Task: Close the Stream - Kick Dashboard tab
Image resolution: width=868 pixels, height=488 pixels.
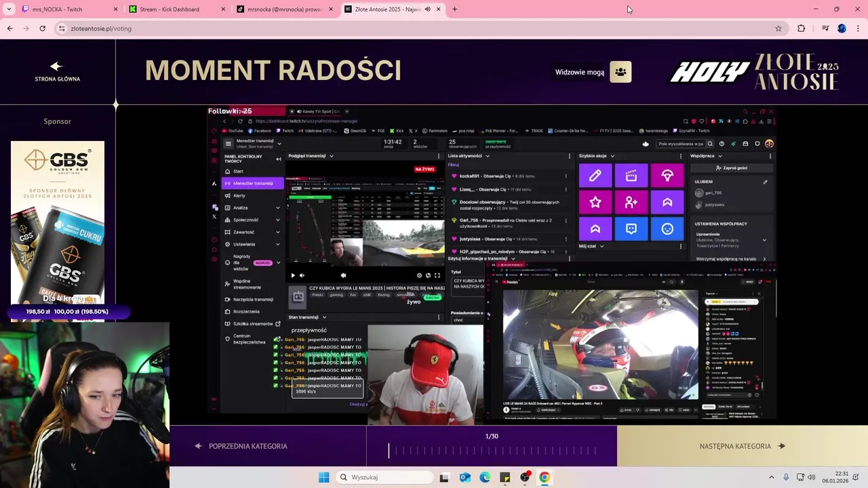Action: 224,9
